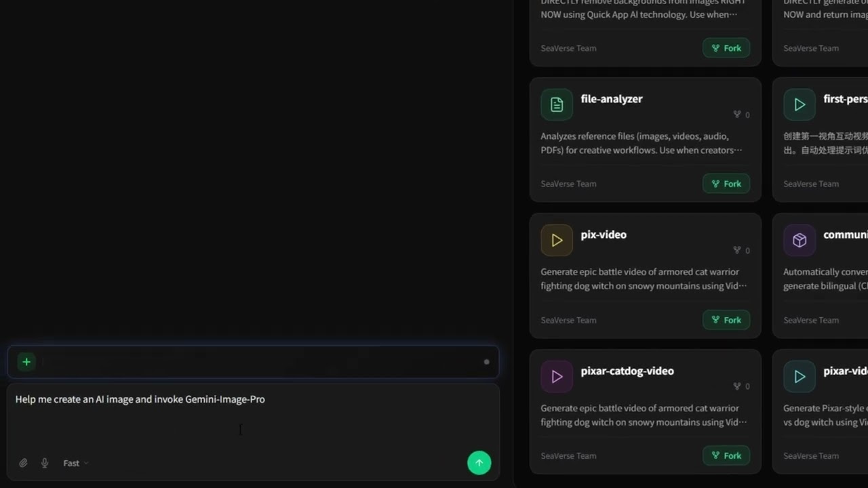
Task: Attach a file with the paperclip icon
Action: (23, 463)
